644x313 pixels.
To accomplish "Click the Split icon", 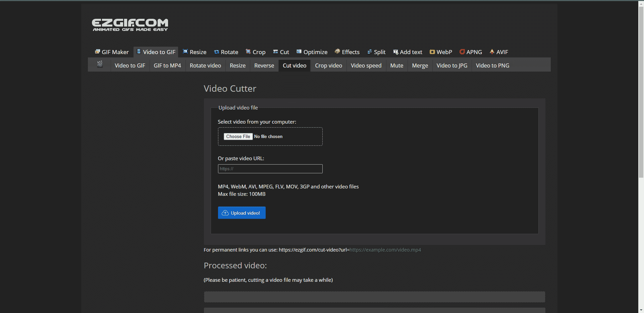I will (370, 52).
